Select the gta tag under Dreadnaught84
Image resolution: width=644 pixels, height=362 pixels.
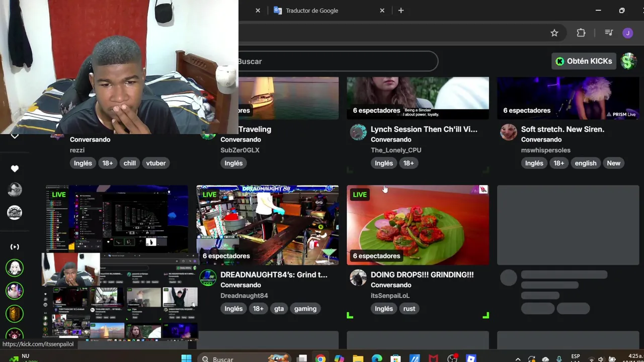coord(279,309)
